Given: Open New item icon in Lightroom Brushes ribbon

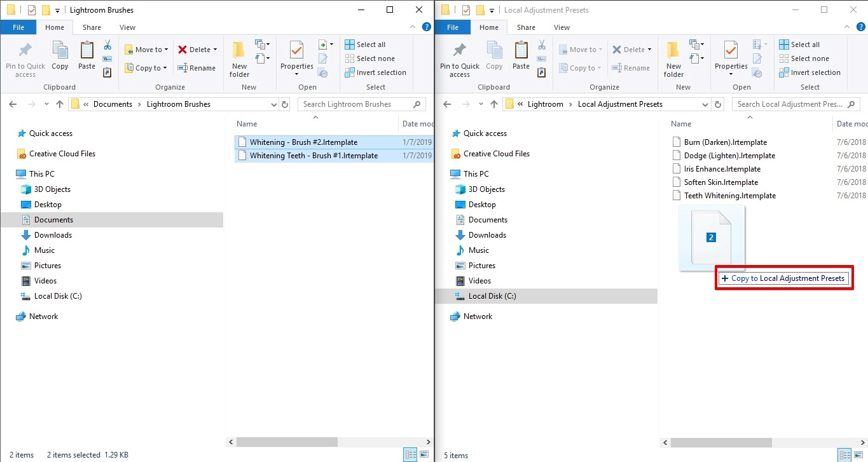Looking at the screenshot, I should [262, 44].
